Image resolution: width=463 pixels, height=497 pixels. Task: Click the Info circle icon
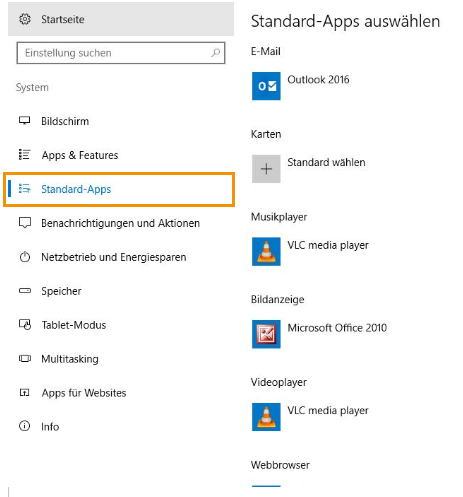(24, 426)
